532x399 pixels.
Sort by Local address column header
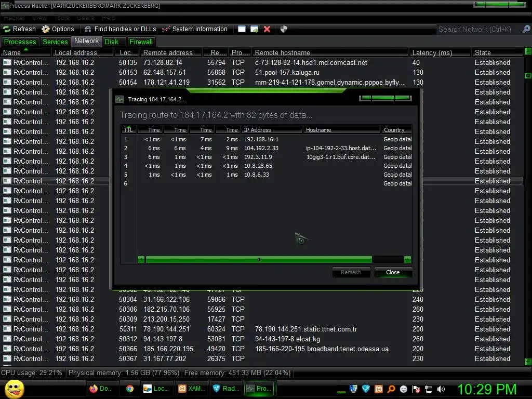pos(82,52)
